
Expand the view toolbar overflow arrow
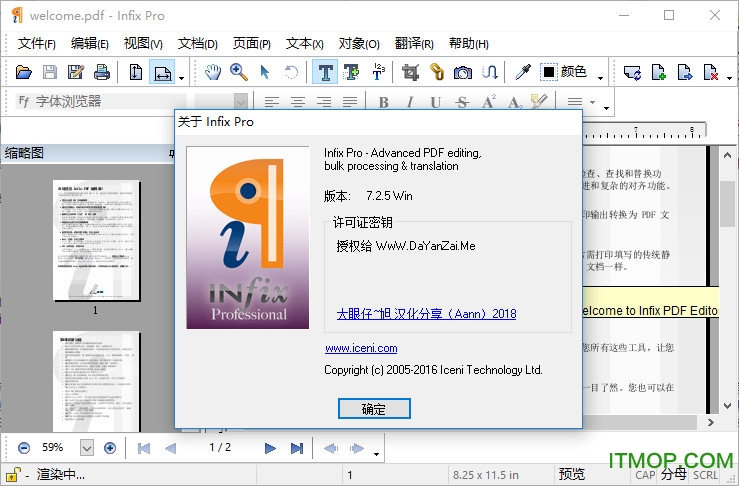181,78
